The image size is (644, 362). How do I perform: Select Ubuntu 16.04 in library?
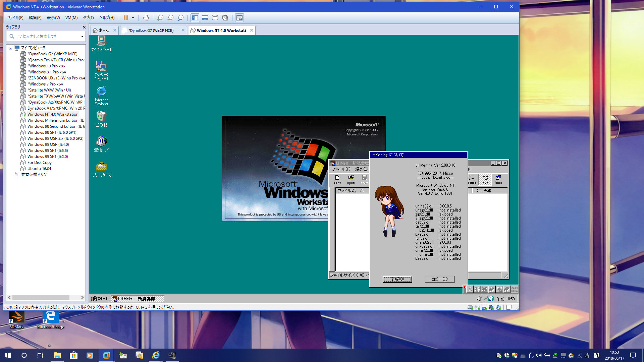tap(39, 169)
